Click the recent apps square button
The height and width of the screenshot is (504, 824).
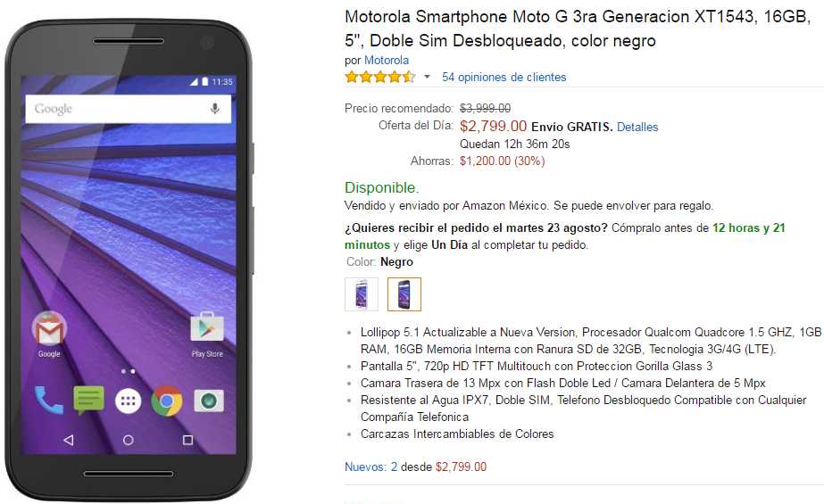tap(187, 440)
